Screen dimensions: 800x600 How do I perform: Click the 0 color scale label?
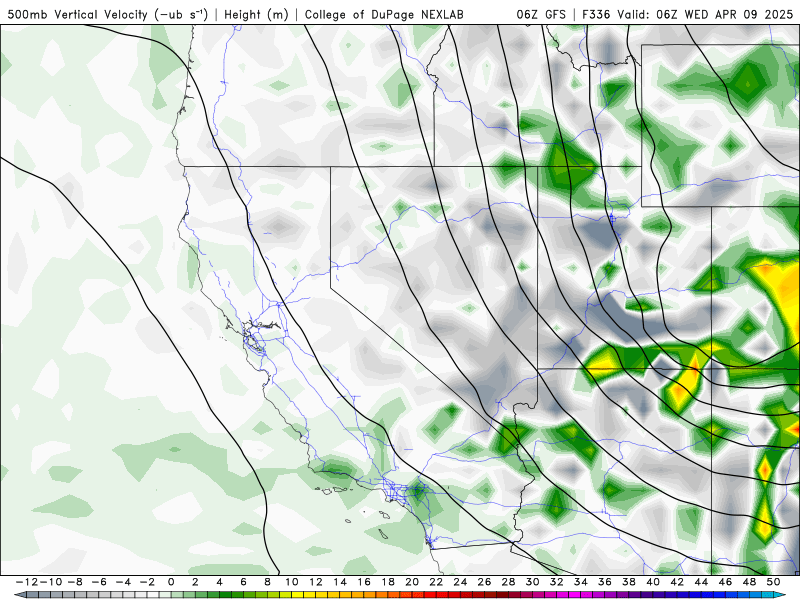[x=171, y=582]
